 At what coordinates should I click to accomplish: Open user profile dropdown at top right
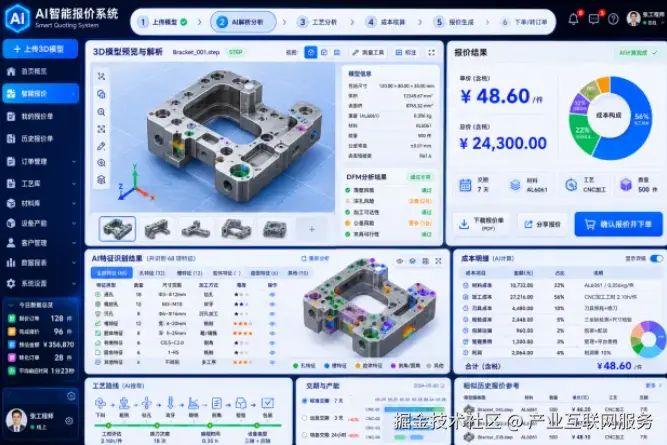coord(645,18)
